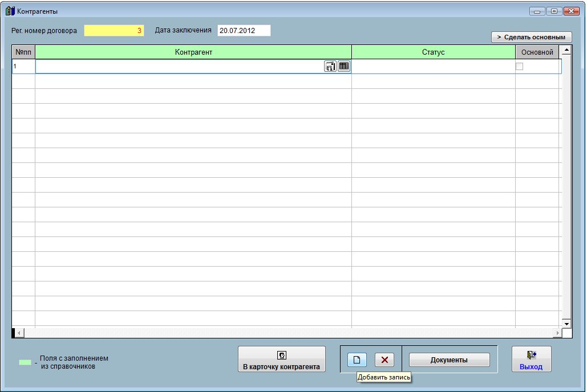
Task: Click the vertical scrollbar up arrow
Action: pos(567,50)
